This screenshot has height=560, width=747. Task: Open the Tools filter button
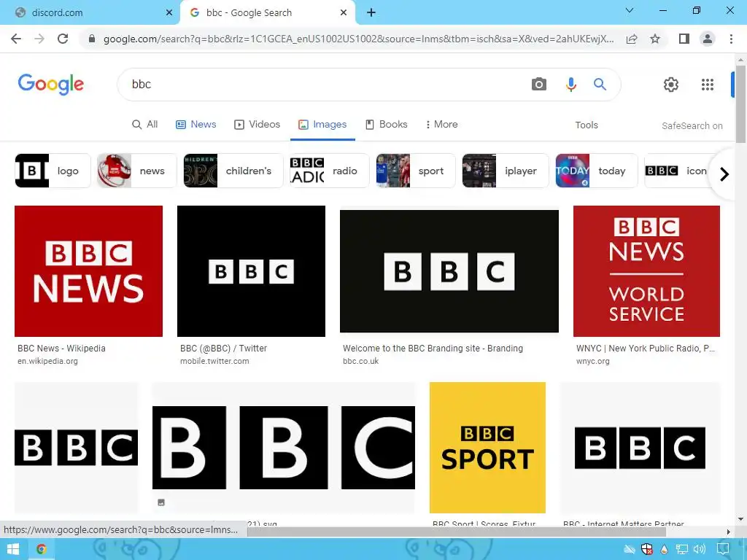tap(586, 125)
